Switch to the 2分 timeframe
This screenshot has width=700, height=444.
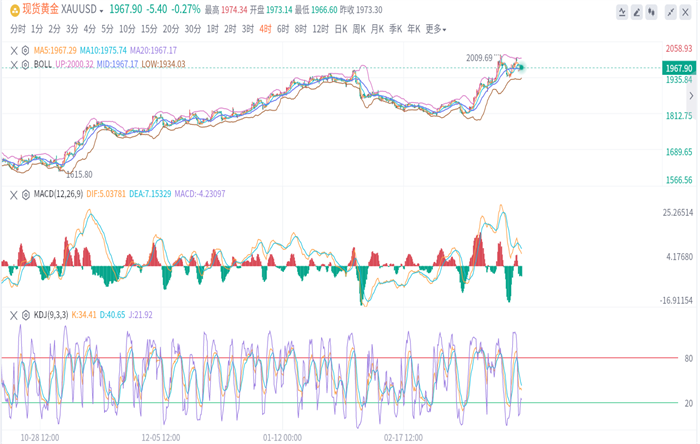54,29
